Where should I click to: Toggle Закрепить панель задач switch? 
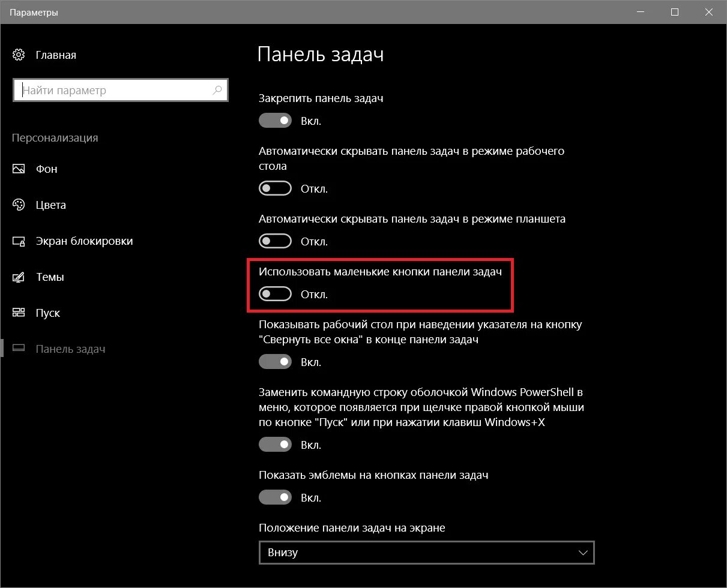click(275, 121)
